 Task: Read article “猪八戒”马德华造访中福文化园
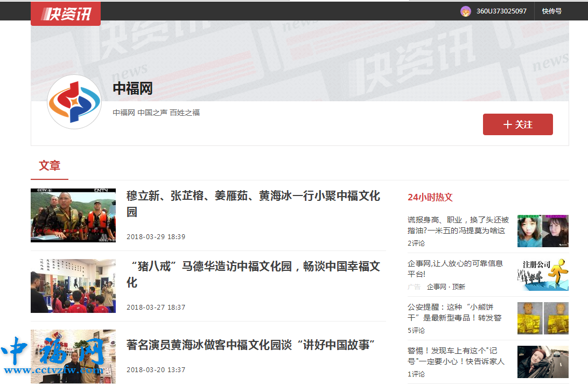point(253,274)
